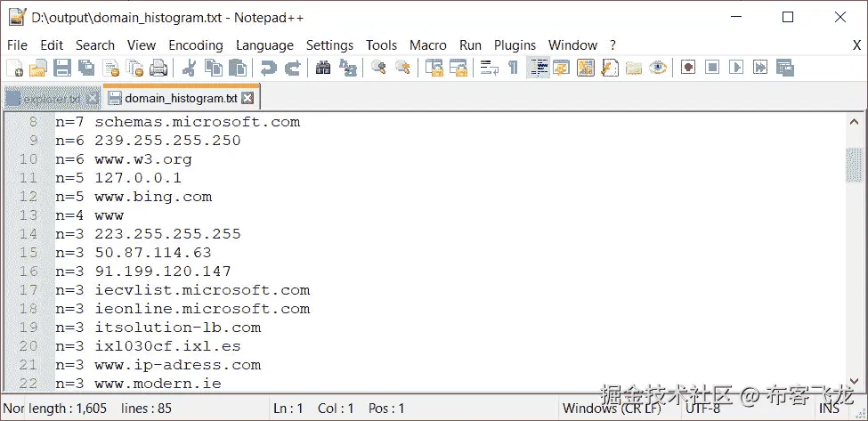
Task: Click the vertical scrollbar thumb
Action: click(854, 165)
